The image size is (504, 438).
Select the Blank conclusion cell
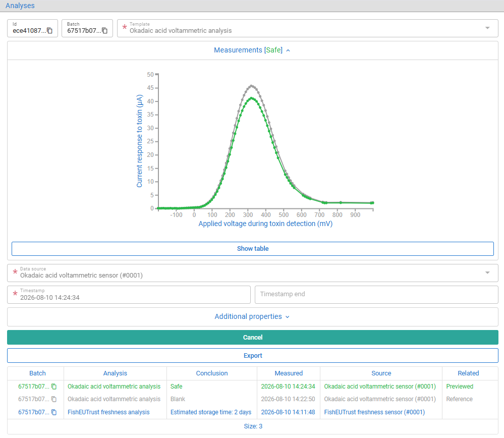coord(178,399)
